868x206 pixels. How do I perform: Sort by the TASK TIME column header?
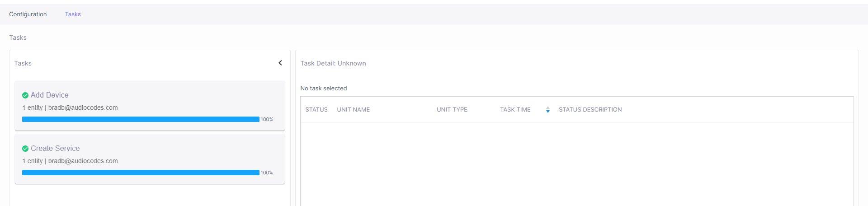pyautogui.click(x=515, y=110)
